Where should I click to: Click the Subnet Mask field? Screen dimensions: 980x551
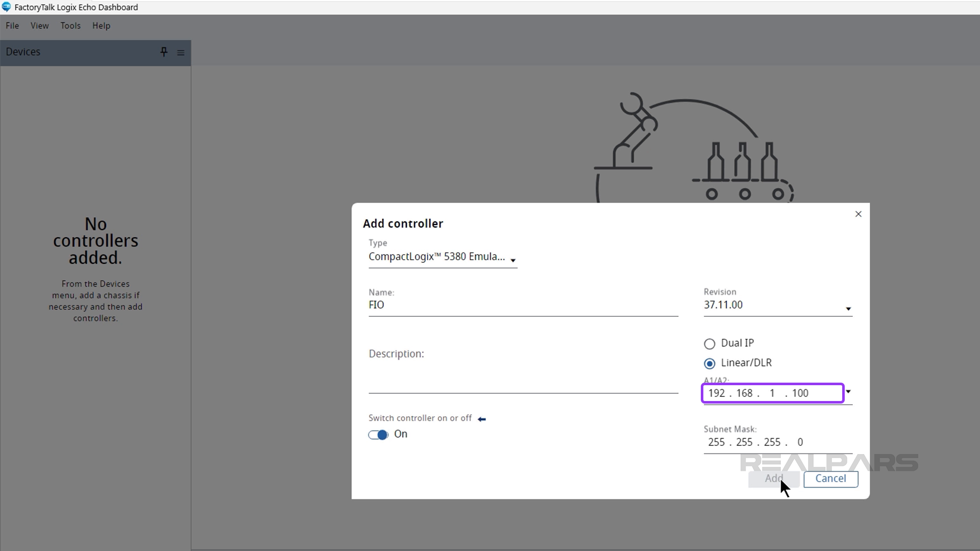coord(777,442)
